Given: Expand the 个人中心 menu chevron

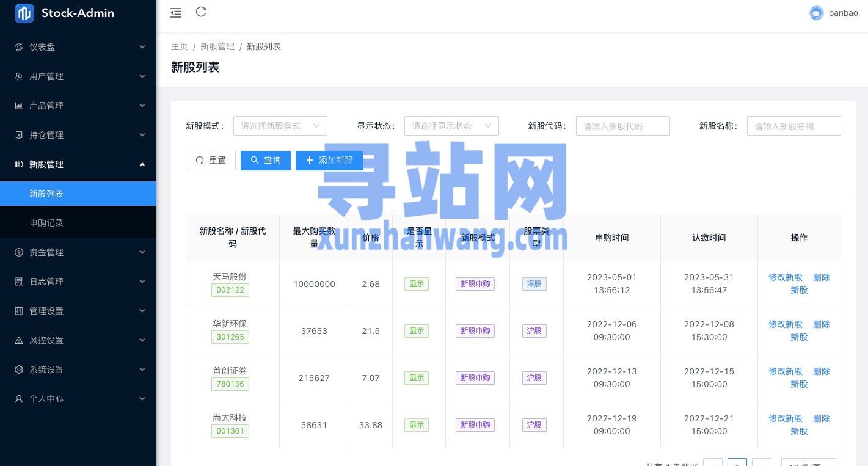Looking at the screenshot, I should [x=142, y=399].
